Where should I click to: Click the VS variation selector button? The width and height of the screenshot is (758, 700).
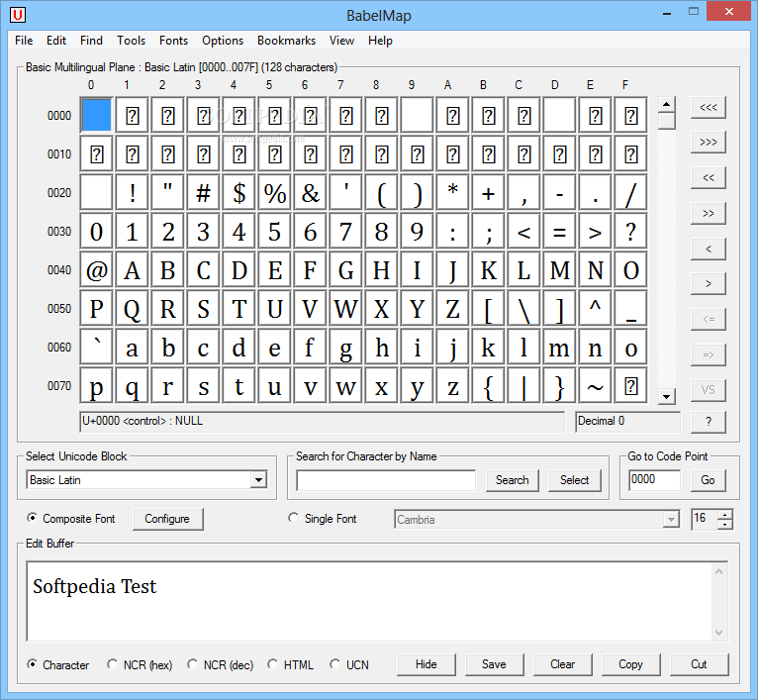click(709, 390)
